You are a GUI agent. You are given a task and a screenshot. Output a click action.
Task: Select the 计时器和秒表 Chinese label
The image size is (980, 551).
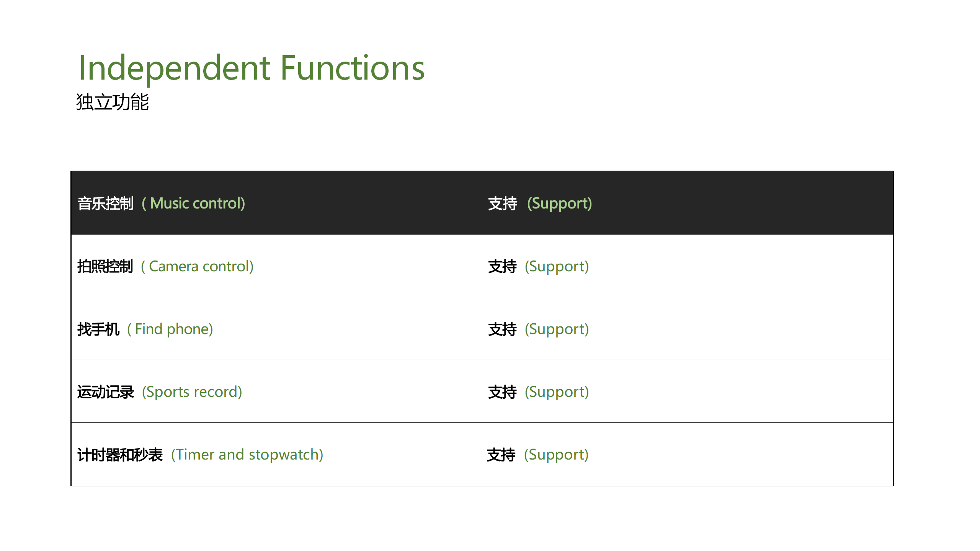(120, 455)
